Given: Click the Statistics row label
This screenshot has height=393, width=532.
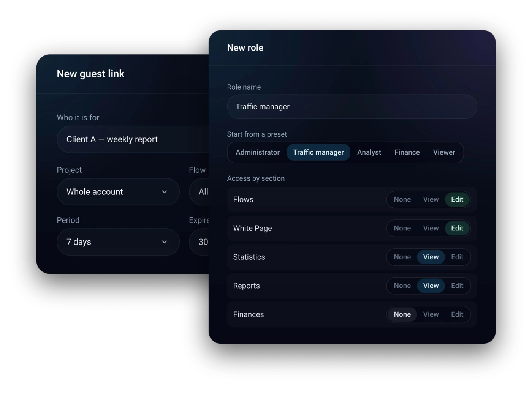Looking at the screenshot, I should tap(249, 257).
